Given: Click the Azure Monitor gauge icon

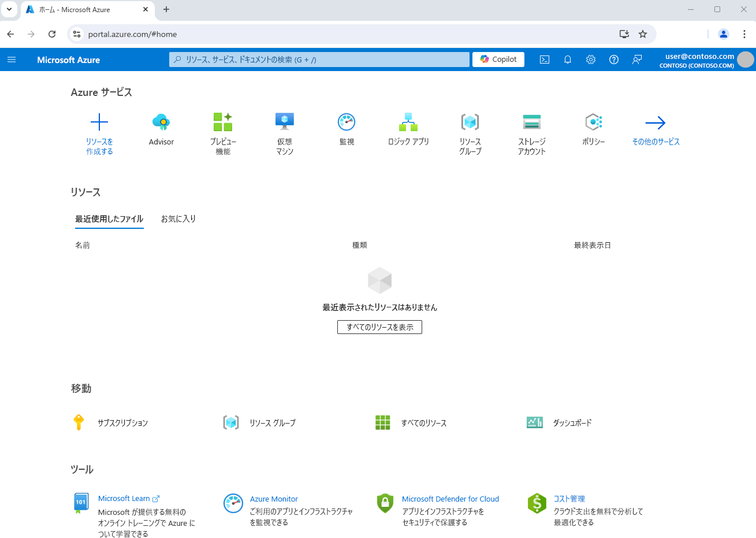Looking at the screenshot, I should tap(233, 503).
